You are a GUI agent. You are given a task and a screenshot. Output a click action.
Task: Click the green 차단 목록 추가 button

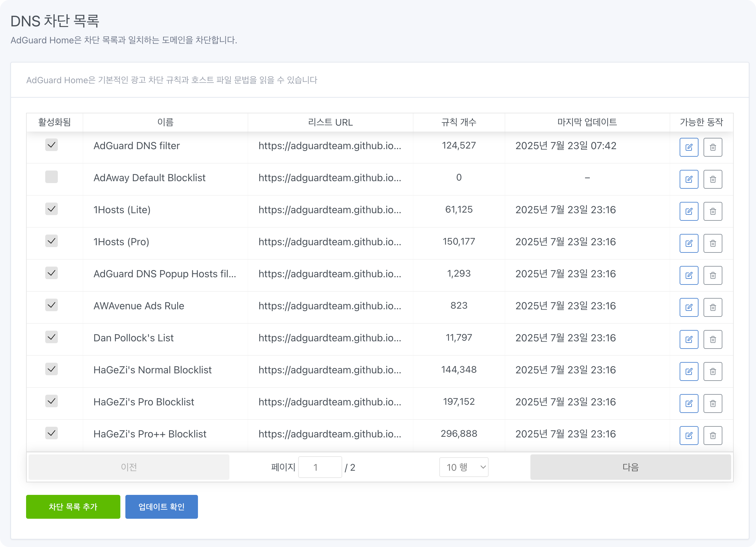[x=73, y=506]
